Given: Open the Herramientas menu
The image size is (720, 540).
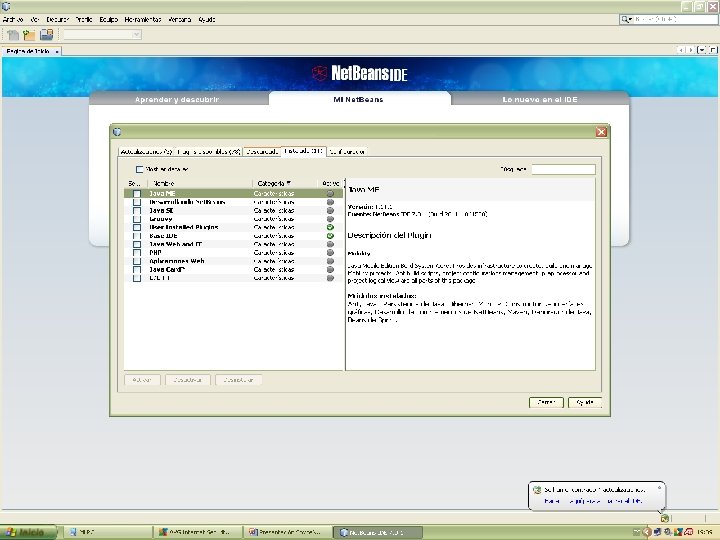Looking at the screenshot, I should 143,19.
